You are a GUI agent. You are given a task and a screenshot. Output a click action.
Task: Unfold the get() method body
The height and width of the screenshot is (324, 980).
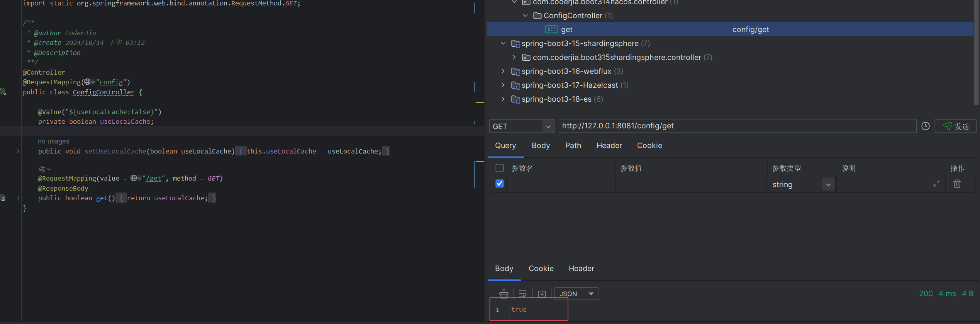[x=18, y=198]
